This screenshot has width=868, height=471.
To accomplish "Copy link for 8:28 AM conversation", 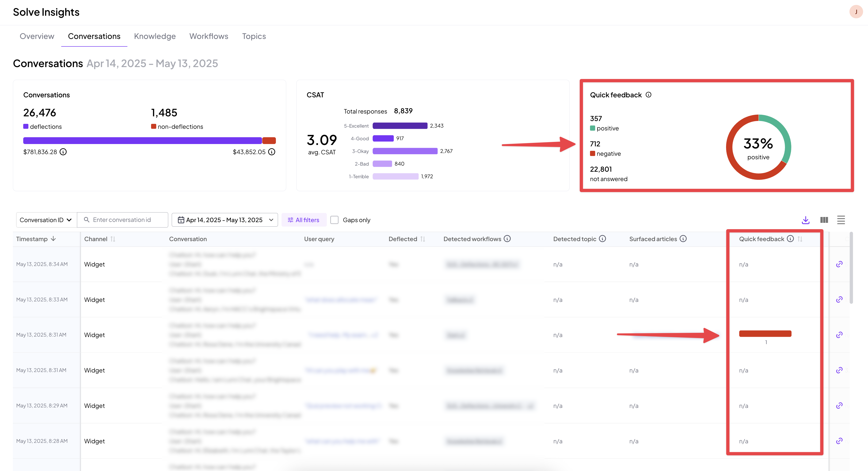I will pos(839,441).
